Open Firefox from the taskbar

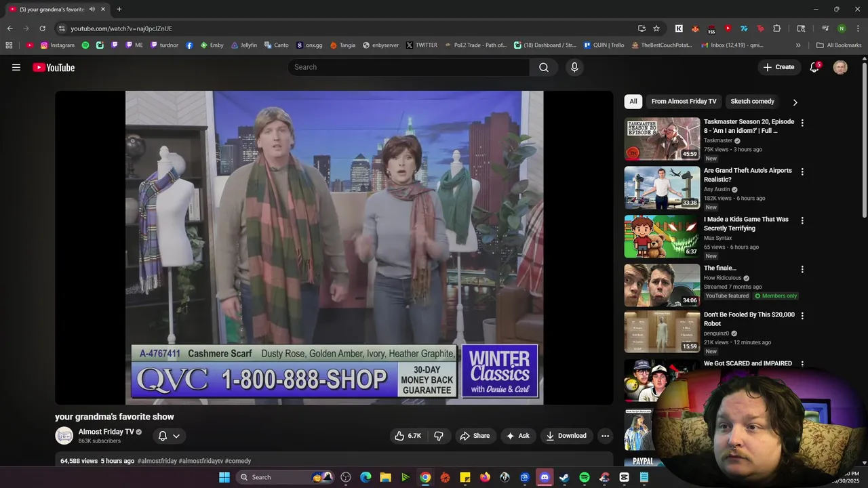(485, 477)
